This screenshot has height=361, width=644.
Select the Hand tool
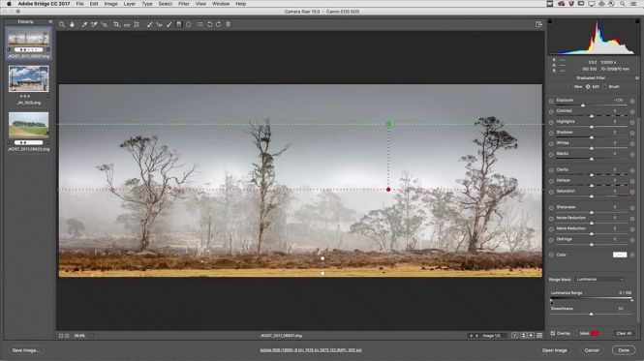click(x=72, y=24)
